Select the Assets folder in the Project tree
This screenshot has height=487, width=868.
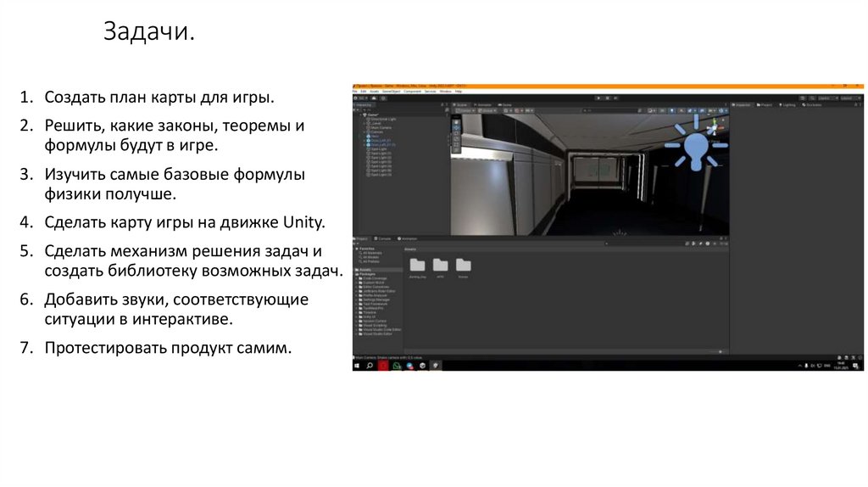[377, 270]
